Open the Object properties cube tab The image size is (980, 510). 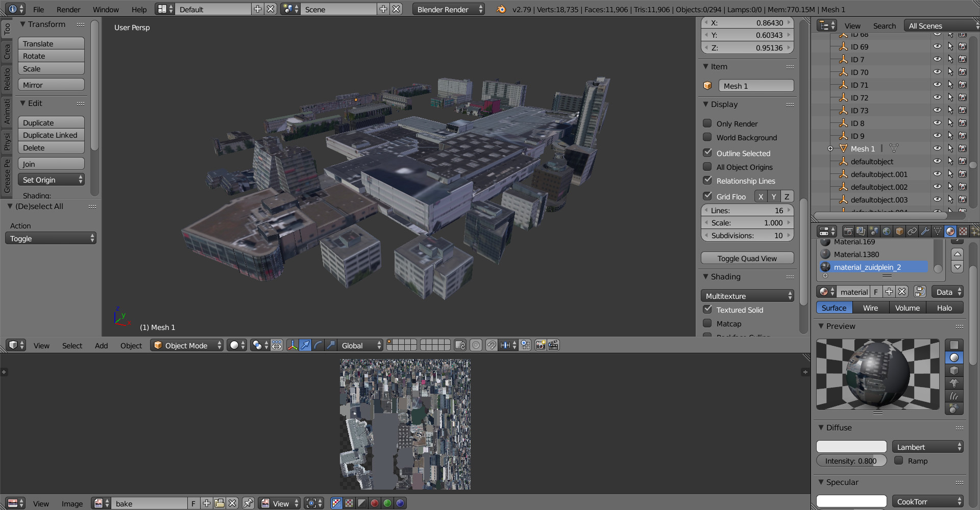pyautogui.click(x=899, y=232)
